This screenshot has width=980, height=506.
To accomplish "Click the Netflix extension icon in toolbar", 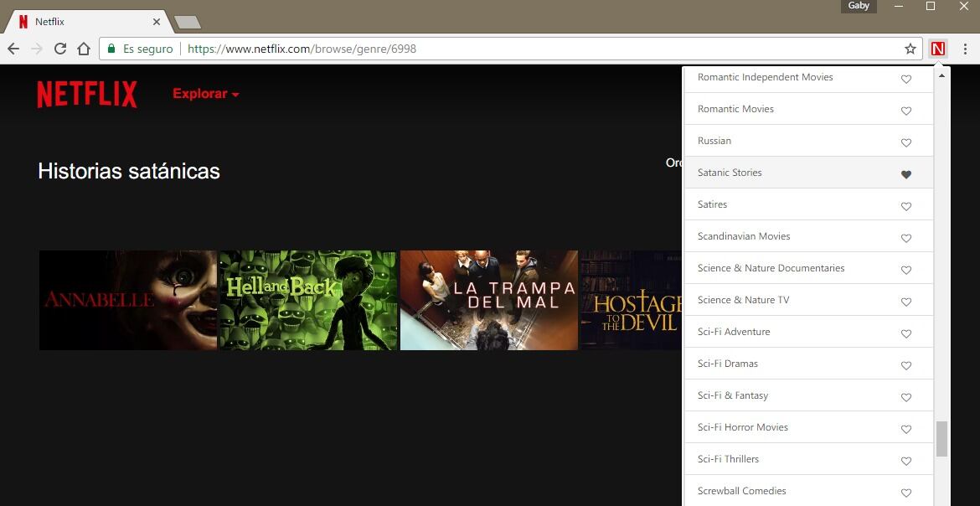I will 937,49.
